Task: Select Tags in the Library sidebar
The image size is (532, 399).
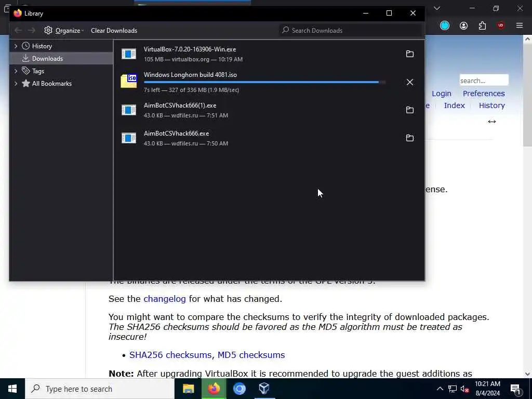Action: (x=38, y=71)
